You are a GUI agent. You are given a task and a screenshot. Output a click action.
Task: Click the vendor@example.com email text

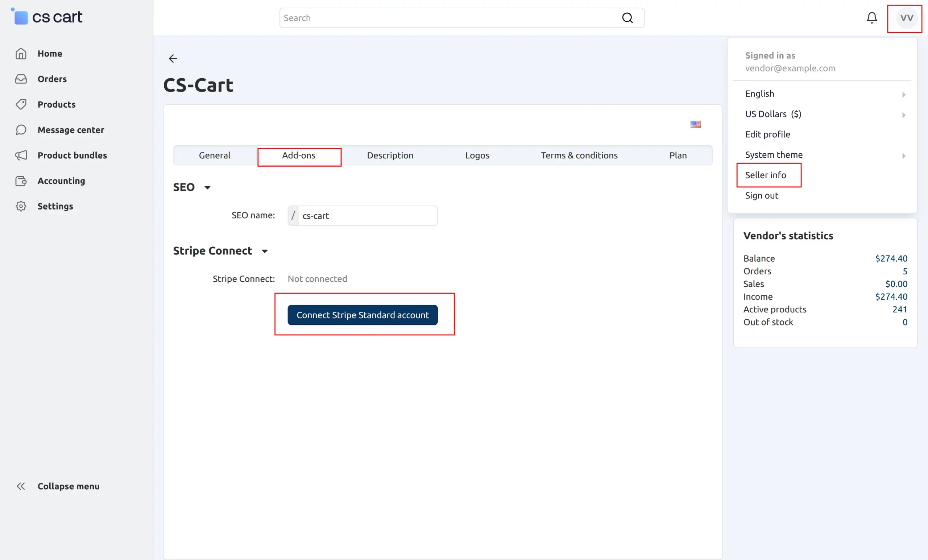pyautogui.click(x=790, y=68)
